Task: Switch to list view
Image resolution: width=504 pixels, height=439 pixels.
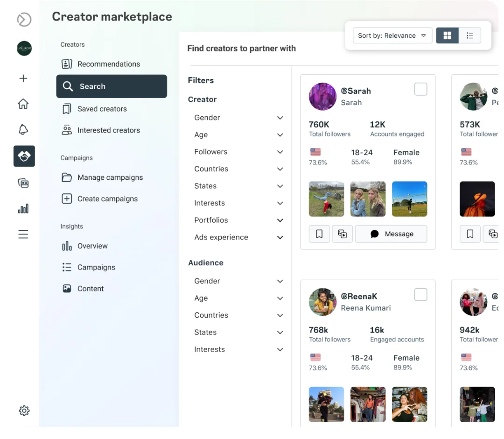Action: (469, 35)
